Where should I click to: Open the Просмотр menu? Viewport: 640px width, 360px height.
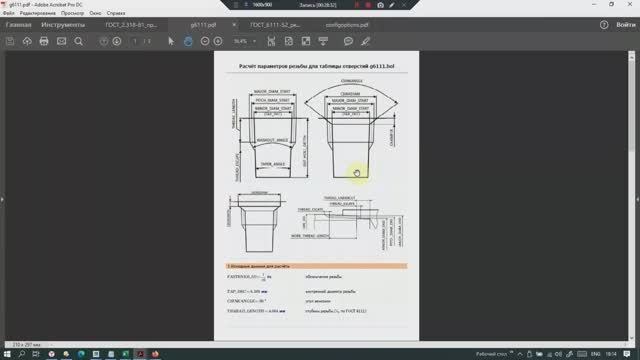coord(72,13)
